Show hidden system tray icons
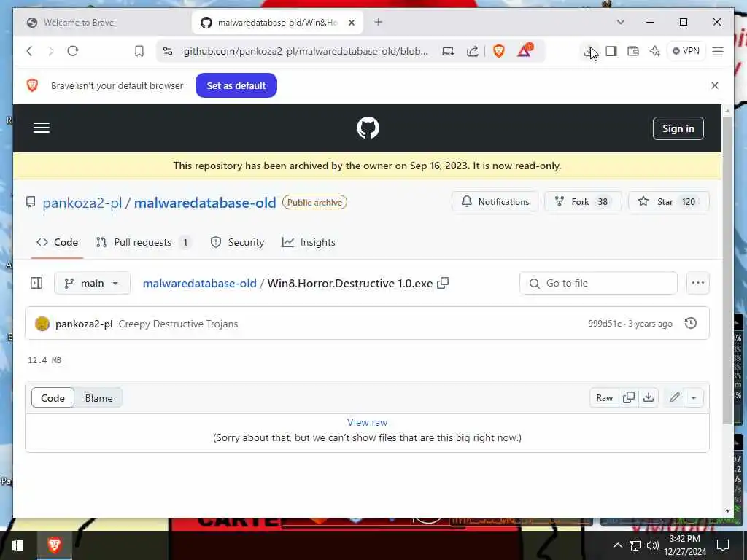 [x=617, y=545]
